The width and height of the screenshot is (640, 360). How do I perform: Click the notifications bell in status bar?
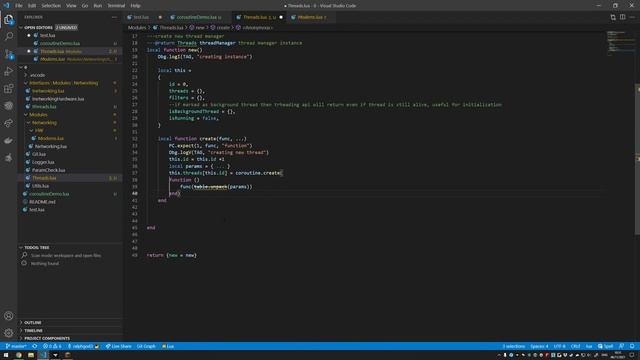pyautogui.click(x=632, y=346)
